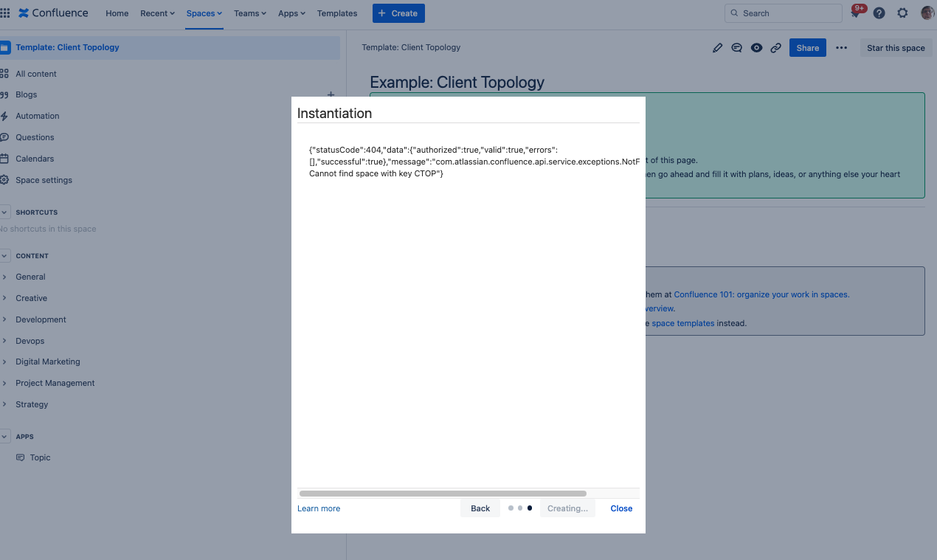
Task: Collapse the Content section
Action: coord(4,256)
